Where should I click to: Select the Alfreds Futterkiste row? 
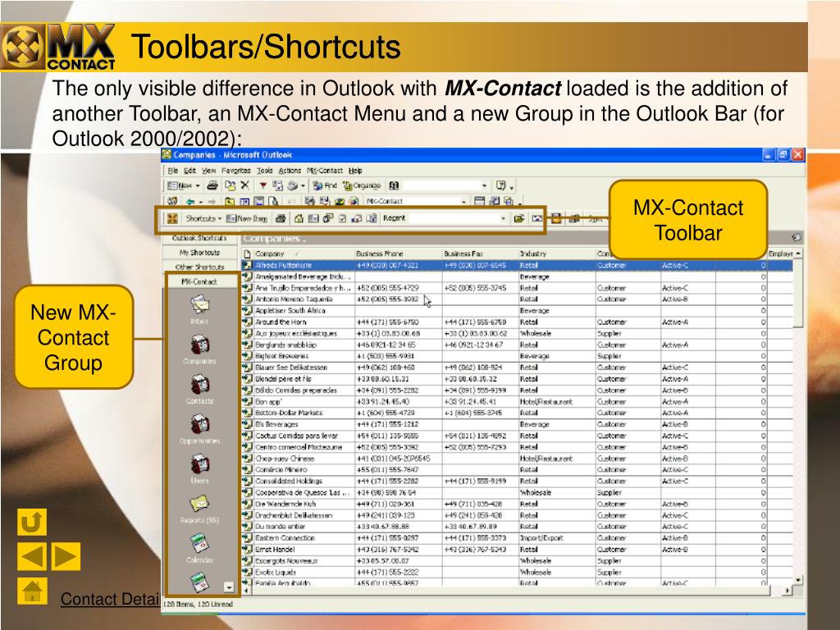tap(517, 265)
